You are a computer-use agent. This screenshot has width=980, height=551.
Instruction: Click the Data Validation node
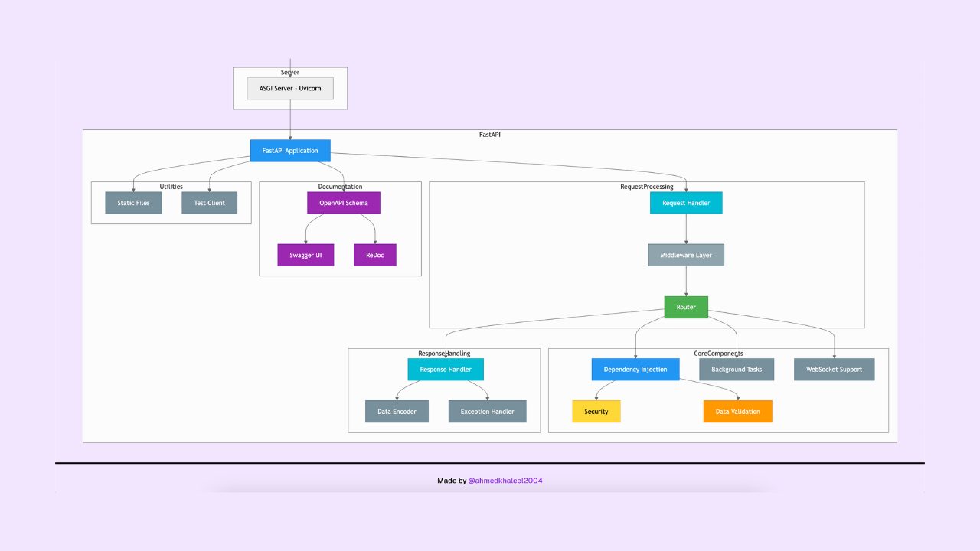pos(737,411)
